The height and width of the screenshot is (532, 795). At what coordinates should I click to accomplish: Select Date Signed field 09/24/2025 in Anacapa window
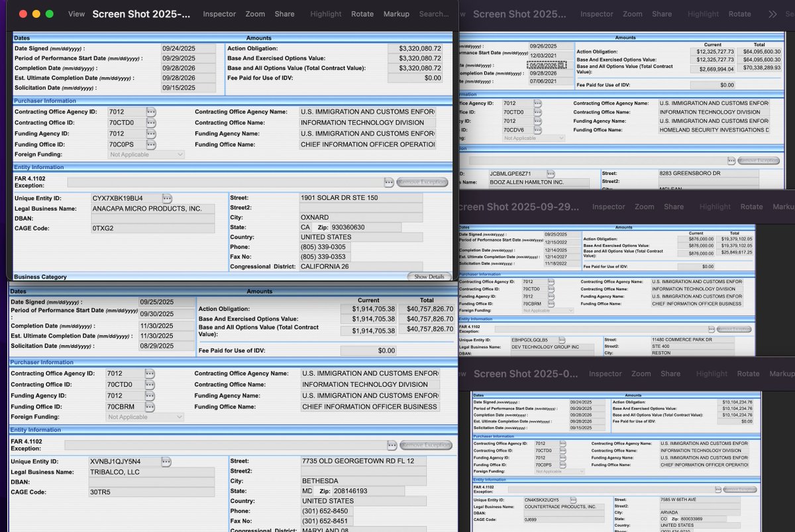[188, 48]
